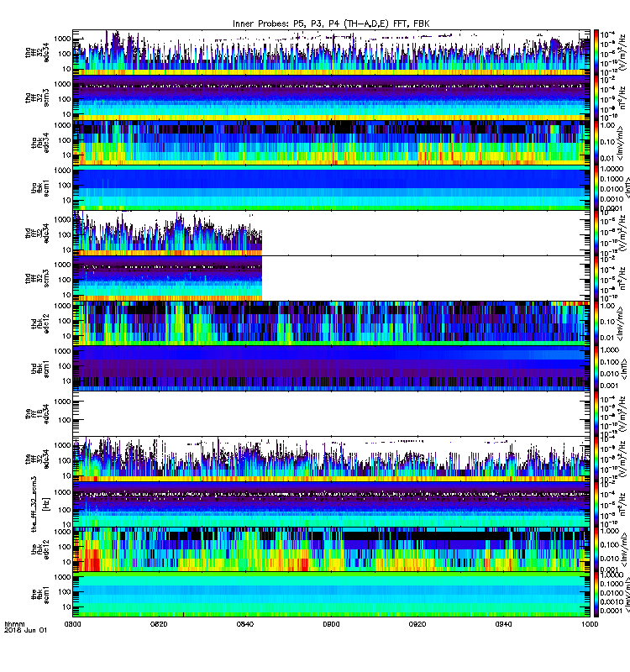The width and height of the screenshot is (630, 672).
Task: Select the '1000' time axis label
Action: tap(590, 624)
